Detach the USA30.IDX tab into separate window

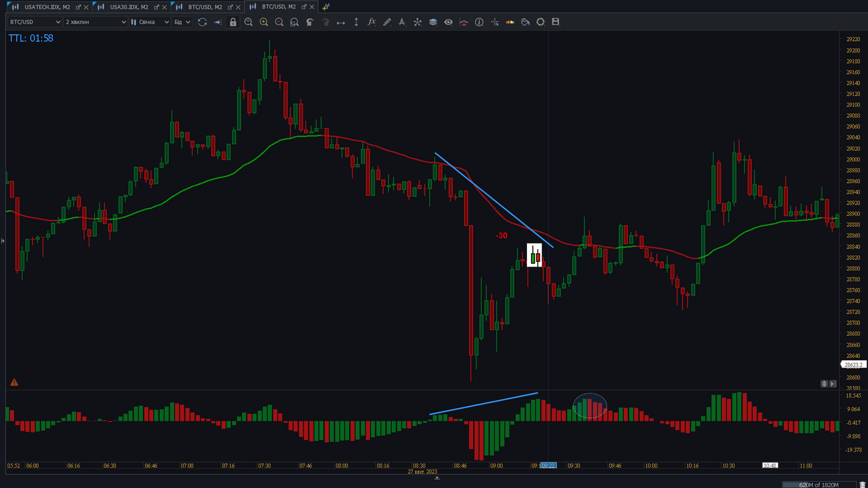point(157,7)
